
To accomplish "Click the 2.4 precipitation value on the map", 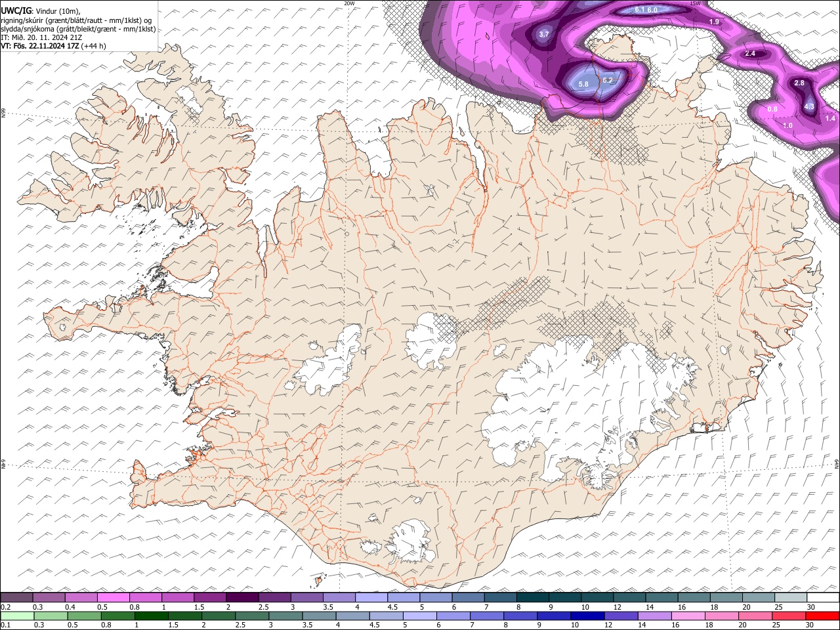I will (x=751, y=53).
